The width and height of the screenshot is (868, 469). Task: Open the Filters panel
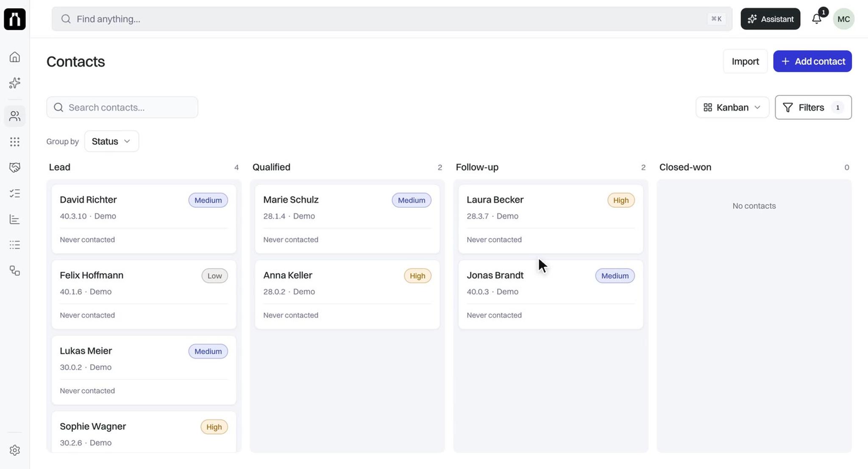click(x=813, y=107)
